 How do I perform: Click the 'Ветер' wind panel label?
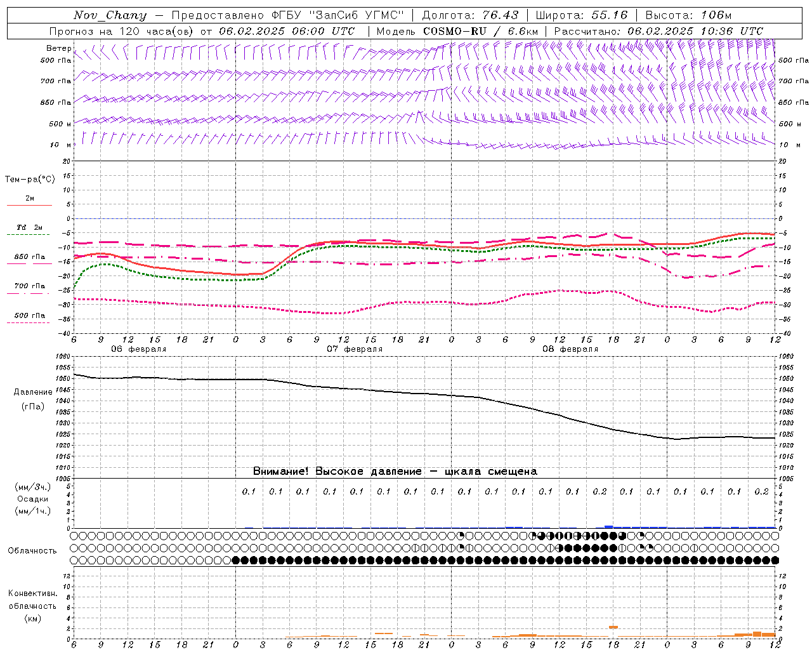click(58, 48)
